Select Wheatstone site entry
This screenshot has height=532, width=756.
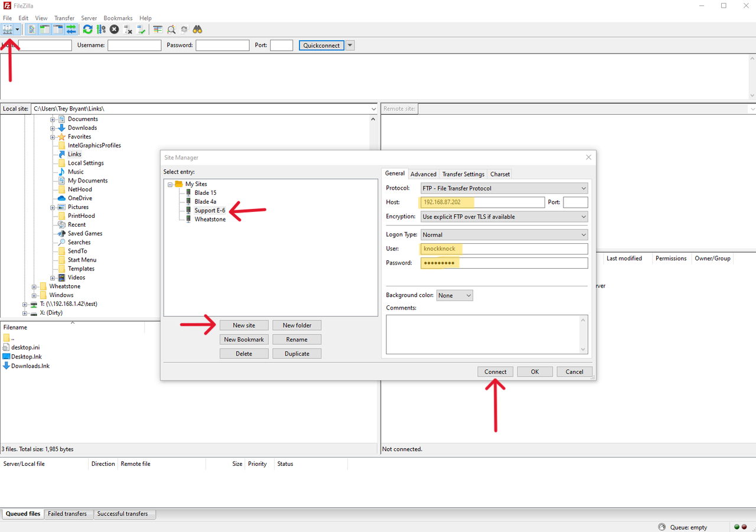(x=210, y=220)
